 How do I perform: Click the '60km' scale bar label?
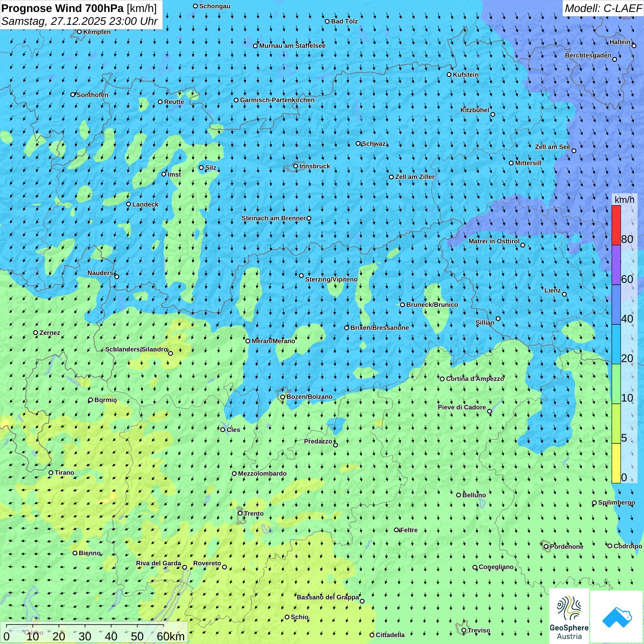tap(171, 636)
